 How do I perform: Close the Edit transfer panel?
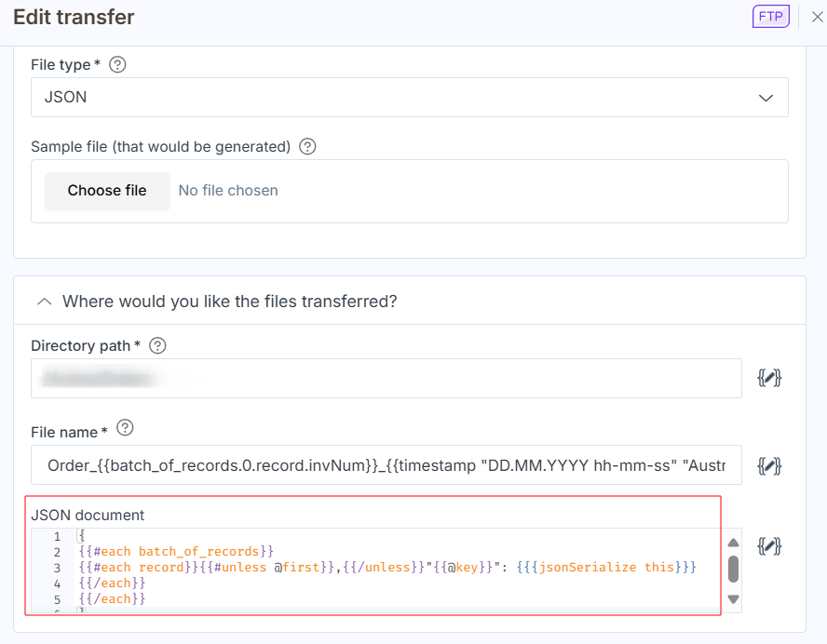tap(817, 17)
